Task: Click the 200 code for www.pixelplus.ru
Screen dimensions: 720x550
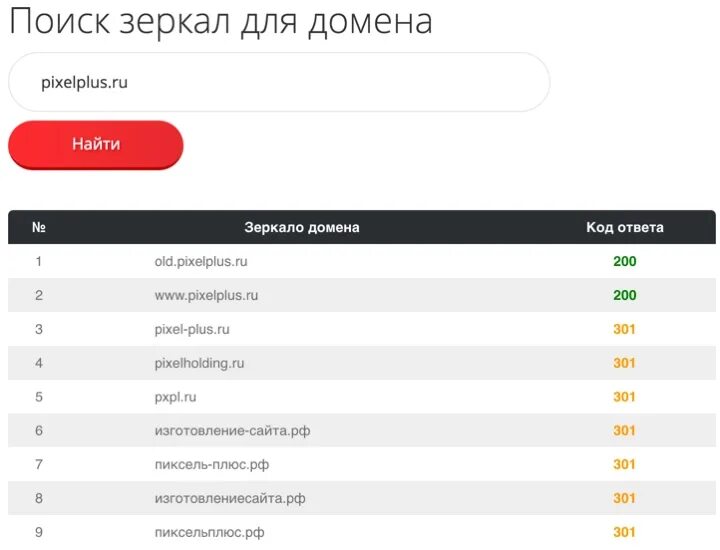Action: (x=624, y=295)
